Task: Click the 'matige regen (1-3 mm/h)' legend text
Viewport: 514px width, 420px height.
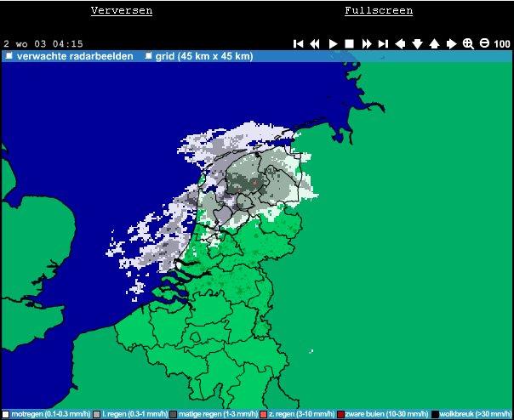Action: (x=219, y=414)
